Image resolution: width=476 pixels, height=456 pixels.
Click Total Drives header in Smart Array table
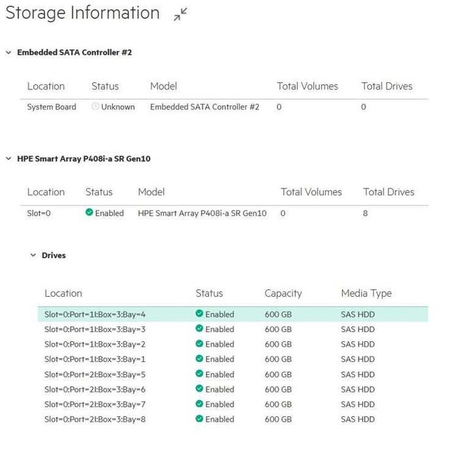coord(389,192)
